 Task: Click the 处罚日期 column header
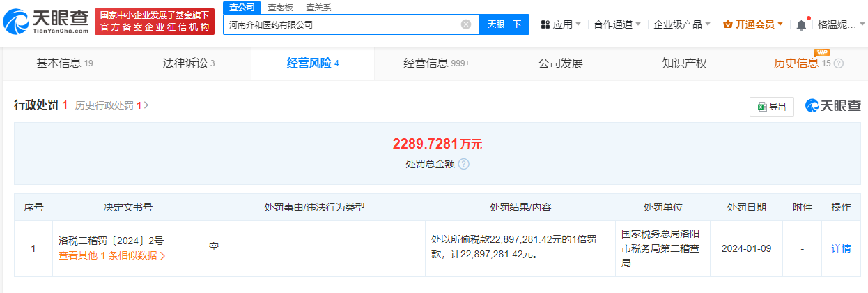[x=747, y=207]
